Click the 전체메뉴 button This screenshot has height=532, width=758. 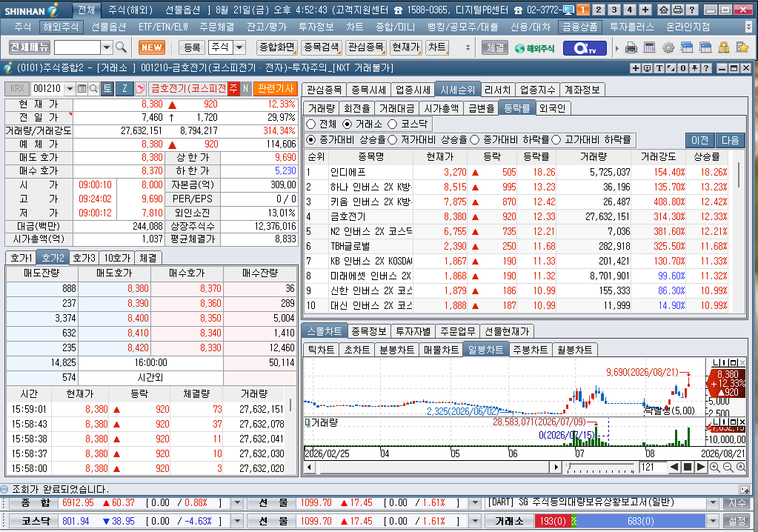coord(30,47)
